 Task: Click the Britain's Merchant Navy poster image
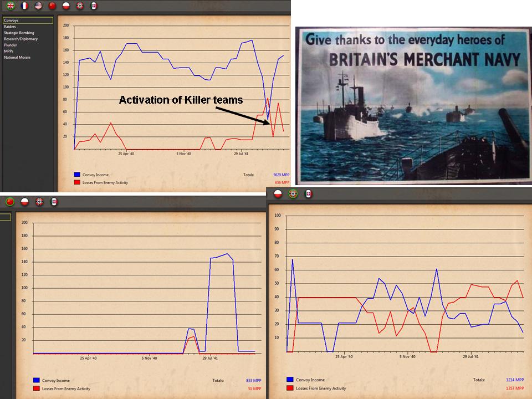tap(413, 106)
